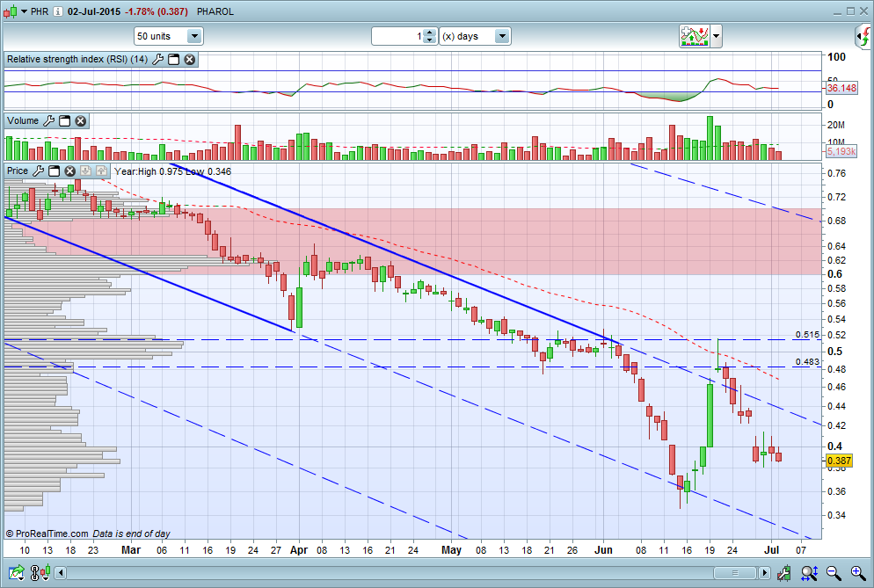874x588 pixels.
Task: Click the timeframe number field showing 1
Action: click(x=397, y=36)
